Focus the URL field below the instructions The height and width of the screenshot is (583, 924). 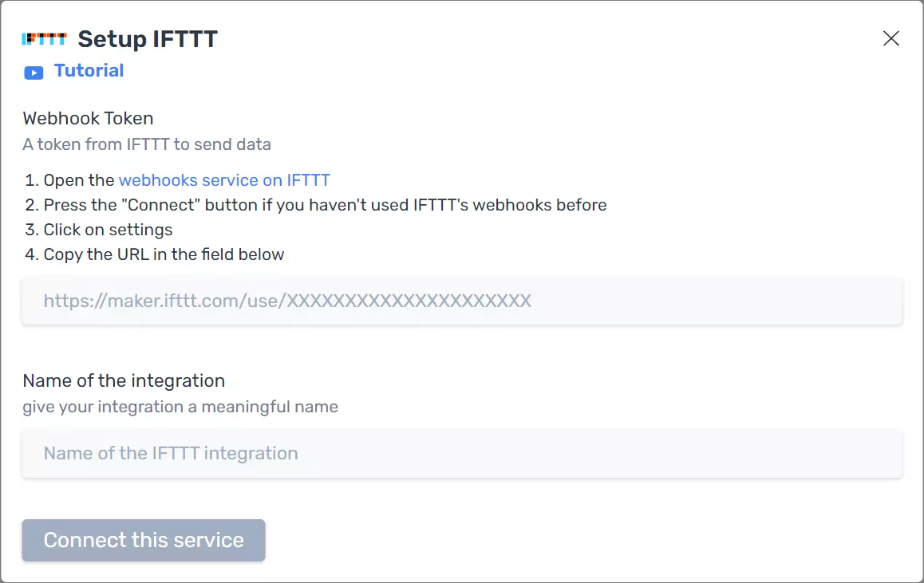pos(460,301)
